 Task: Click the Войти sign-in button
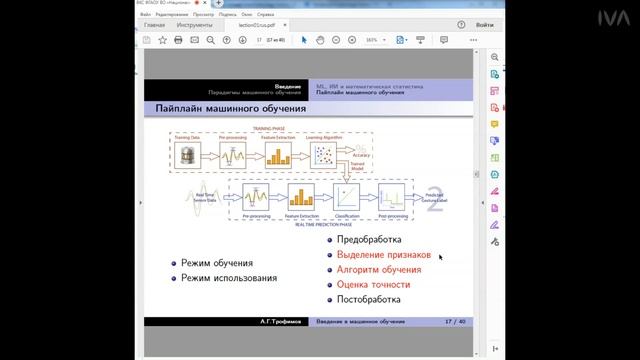(x=484, y=25)
